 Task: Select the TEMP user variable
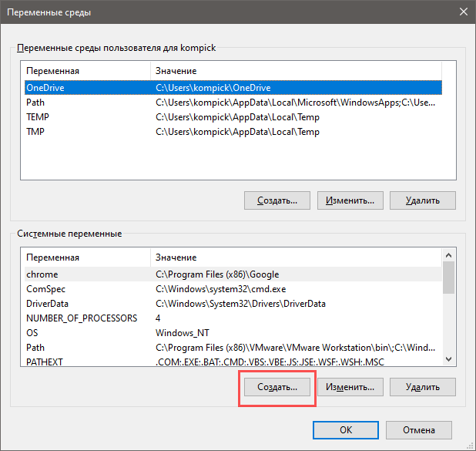[x=233, y=117]
